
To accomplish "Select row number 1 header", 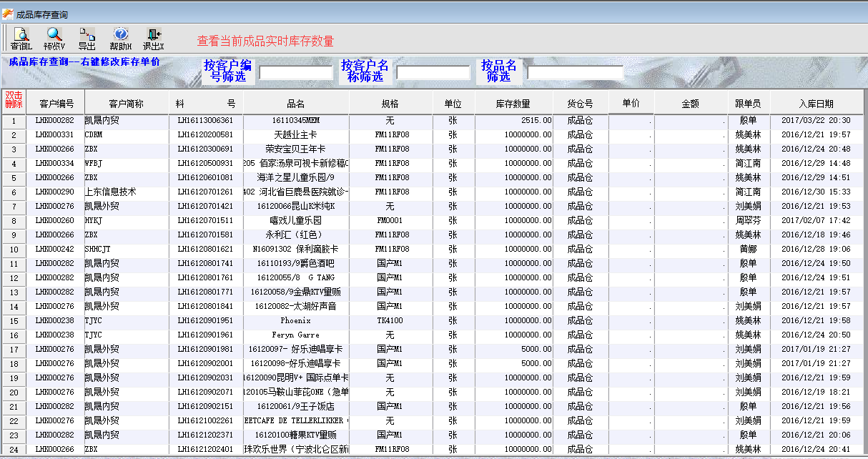I will (14, 121).
